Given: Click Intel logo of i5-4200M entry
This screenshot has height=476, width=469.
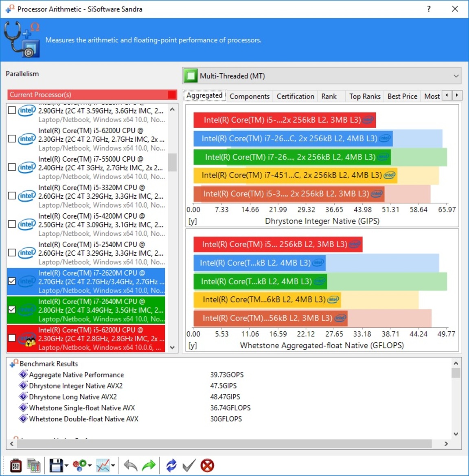Looking at the screenshot, I should coord(27,224).
